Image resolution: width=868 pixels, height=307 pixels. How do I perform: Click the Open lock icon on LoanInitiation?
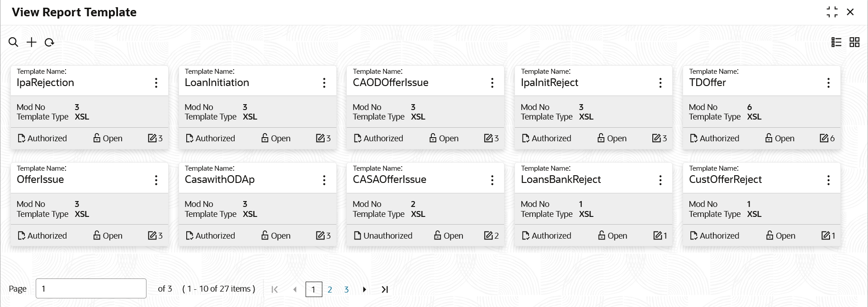click(265, 138)
